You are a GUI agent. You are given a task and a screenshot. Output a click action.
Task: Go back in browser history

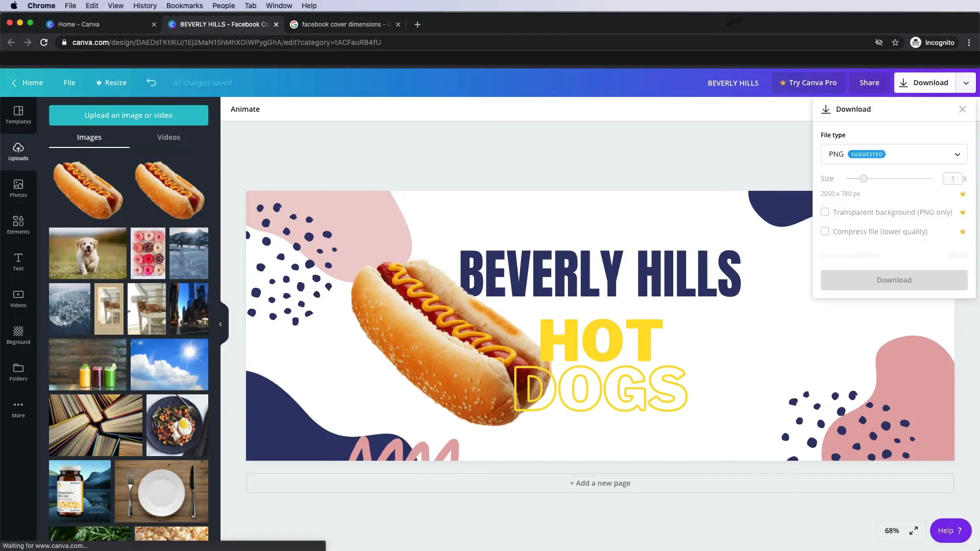click(11, 42)
